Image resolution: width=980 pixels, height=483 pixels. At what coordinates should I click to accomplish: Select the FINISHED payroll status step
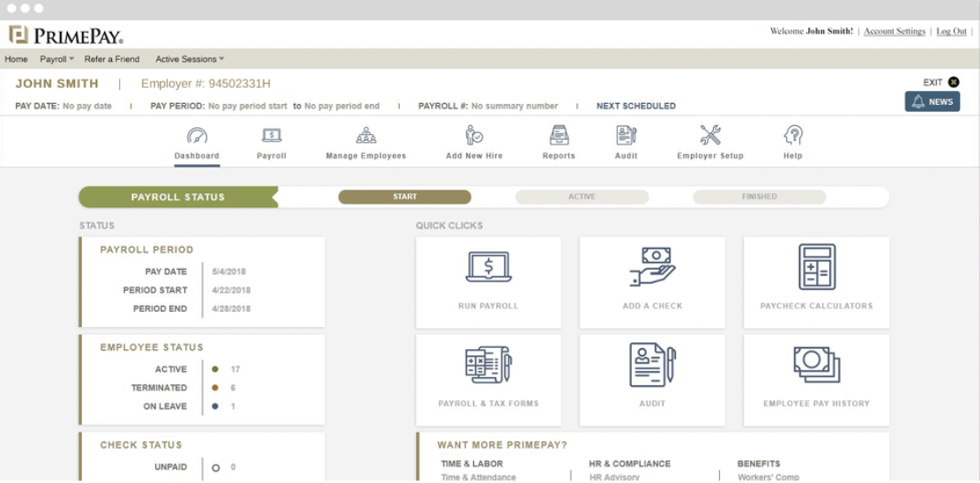pyautogui.click(x=760, y=197)
